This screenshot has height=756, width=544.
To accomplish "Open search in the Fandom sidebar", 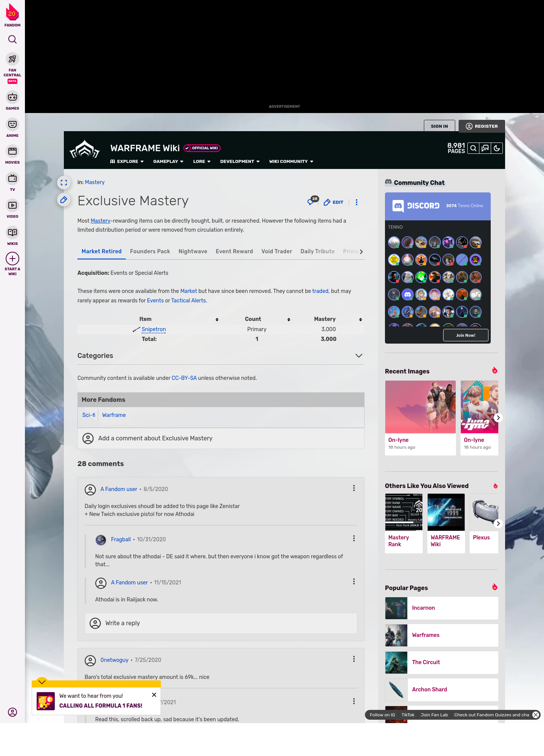I will point(12,39).
